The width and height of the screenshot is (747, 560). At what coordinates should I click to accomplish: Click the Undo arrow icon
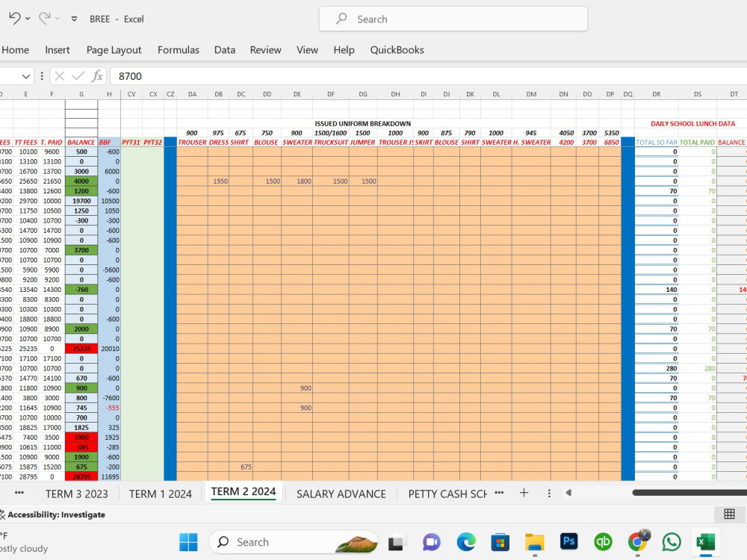[x=13, y=19]
